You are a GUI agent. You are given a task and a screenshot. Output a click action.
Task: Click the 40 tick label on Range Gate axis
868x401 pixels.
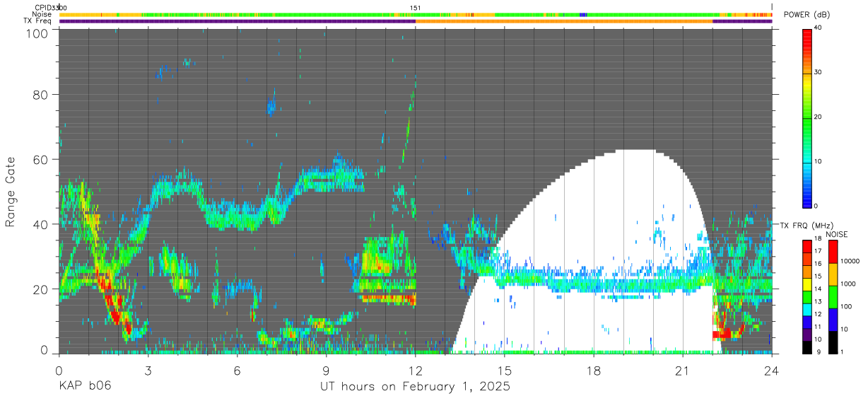[x=40, y=224]
